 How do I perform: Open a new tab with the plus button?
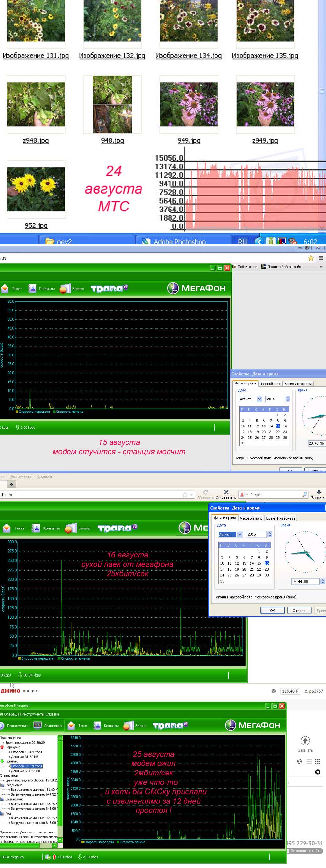coord(11,484)
